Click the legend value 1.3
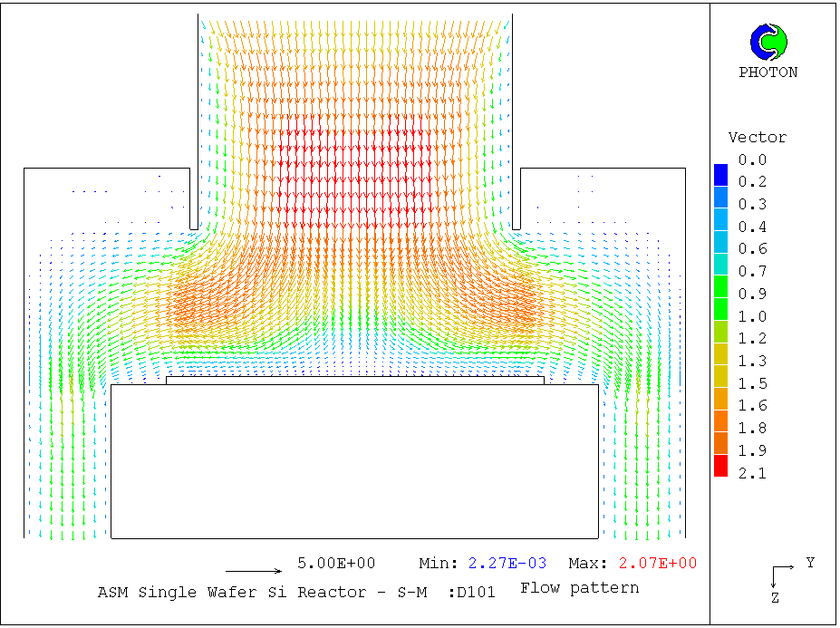The width and height of the screenshot is (840, 628). 752,361
